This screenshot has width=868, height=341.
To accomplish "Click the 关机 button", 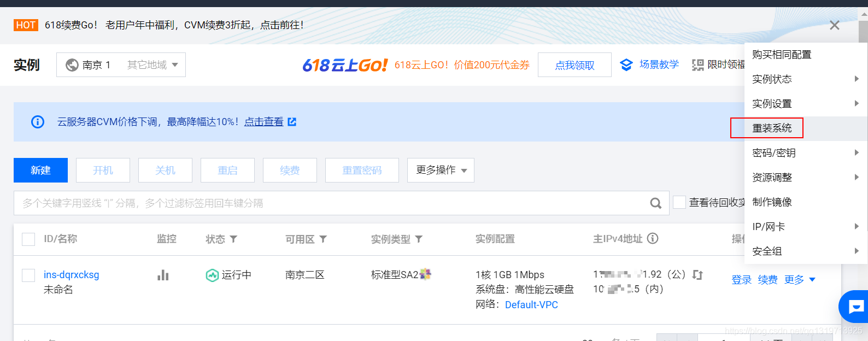I will tap(165, 170).
